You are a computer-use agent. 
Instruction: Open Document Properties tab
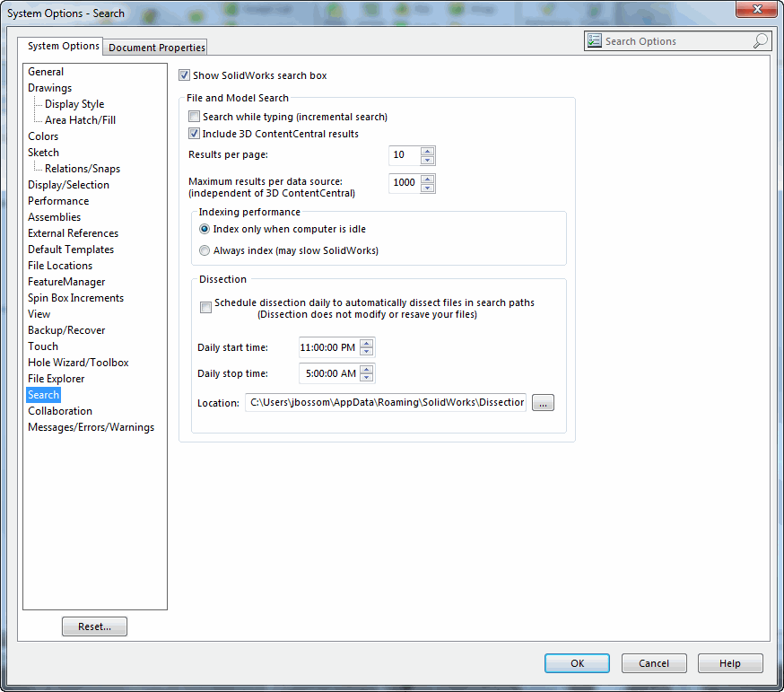pos(156,48)
